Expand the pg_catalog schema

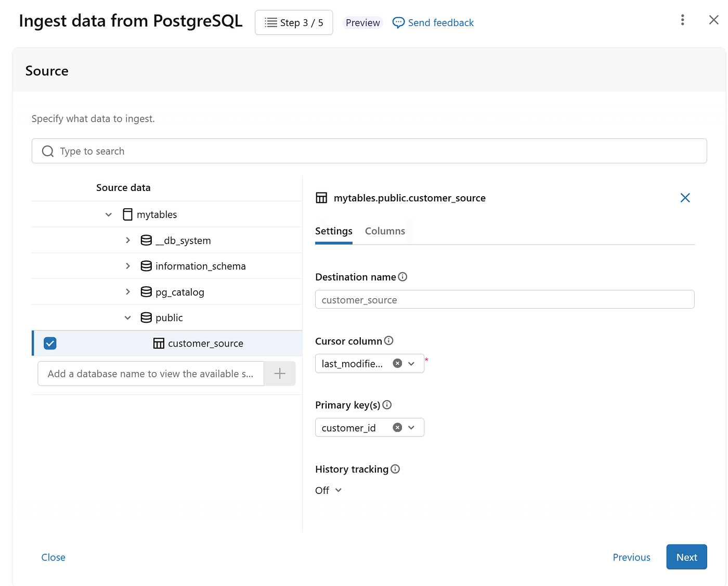click(x=128, y=292)
